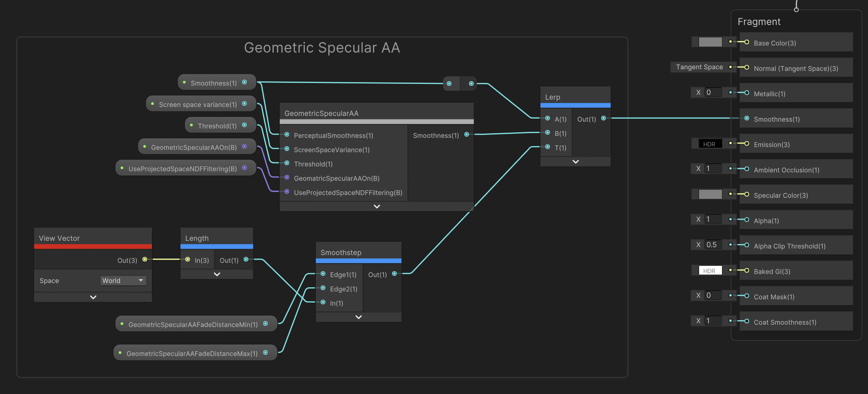The width and height of the screenshot is (868, 394).
Task: Click the Emission HDR color swatch
Action: coord(710,144)
